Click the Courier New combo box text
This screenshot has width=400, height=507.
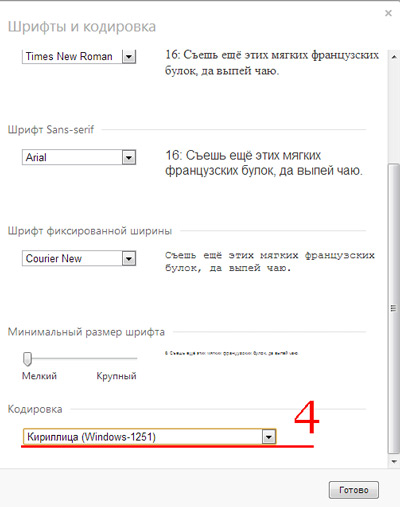pyautogui.click(x=72, y=258)
